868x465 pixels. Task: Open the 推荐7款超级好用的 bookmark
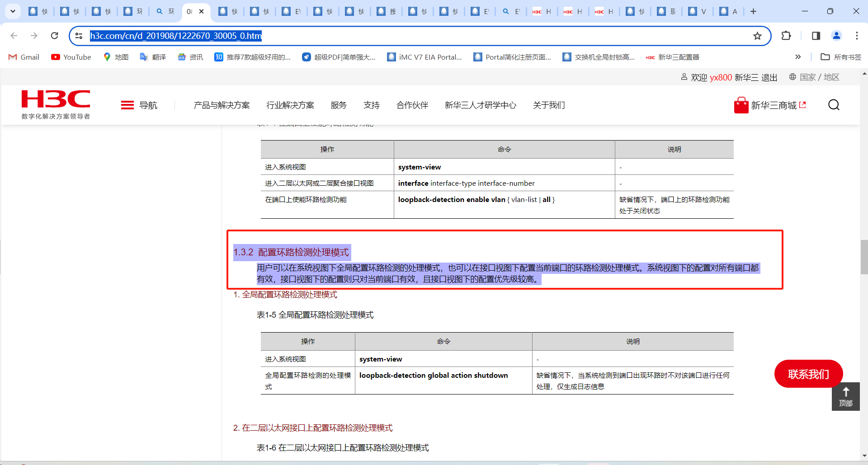coord(253,57)
